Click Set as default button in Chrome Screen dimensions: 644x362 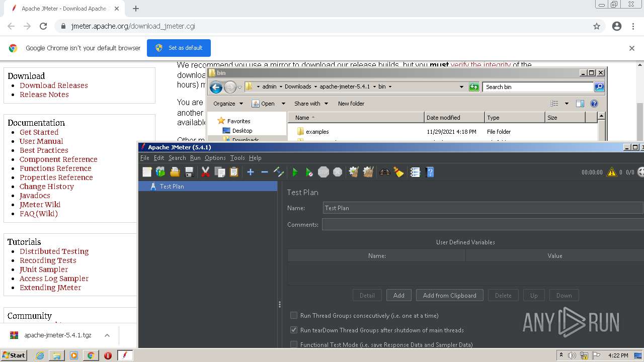click(x=179, y=48)
